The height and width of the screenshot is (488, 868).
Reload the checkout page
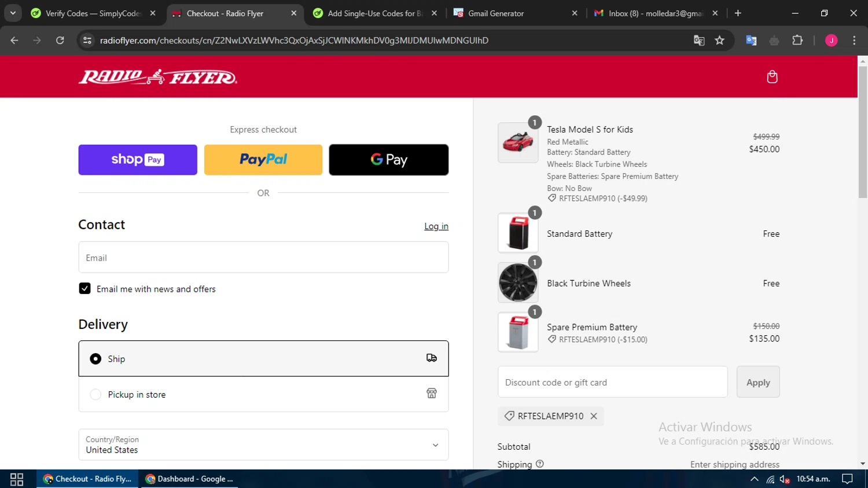60,40
